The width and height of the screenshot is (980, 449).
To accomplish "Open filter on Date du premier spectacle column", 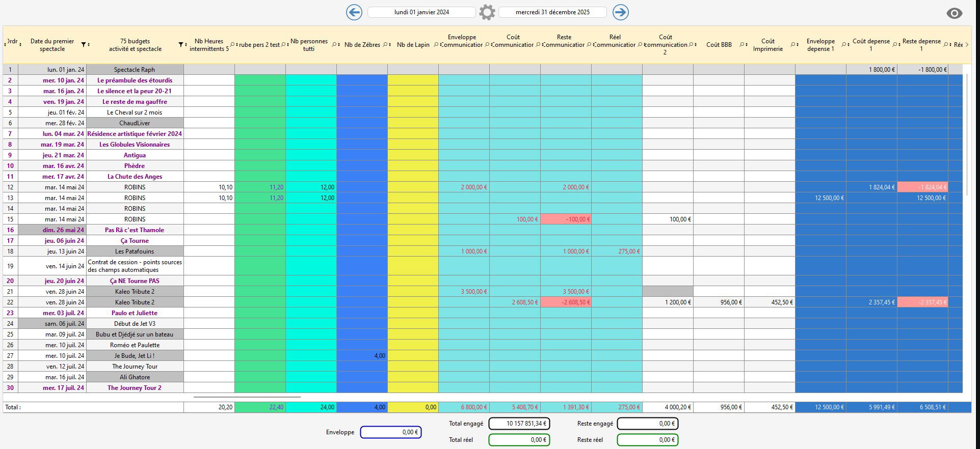I will 84,45.
